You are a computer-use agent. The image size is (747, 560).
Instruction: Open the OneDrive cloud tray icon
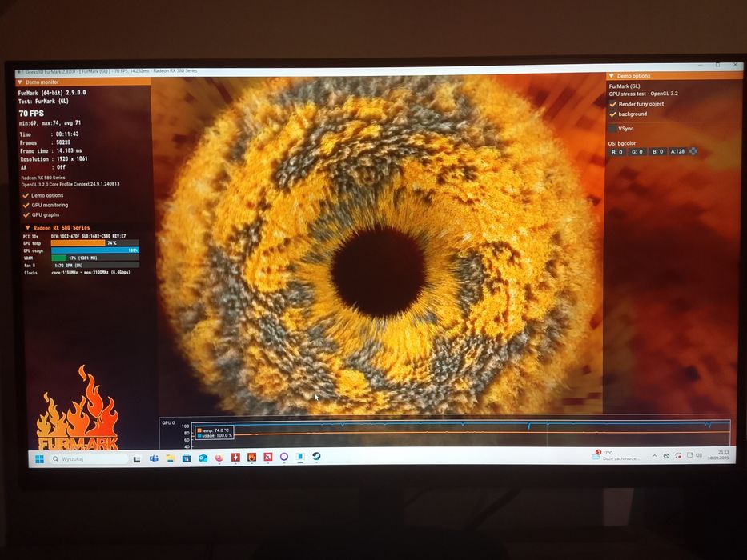click(666, 456)
